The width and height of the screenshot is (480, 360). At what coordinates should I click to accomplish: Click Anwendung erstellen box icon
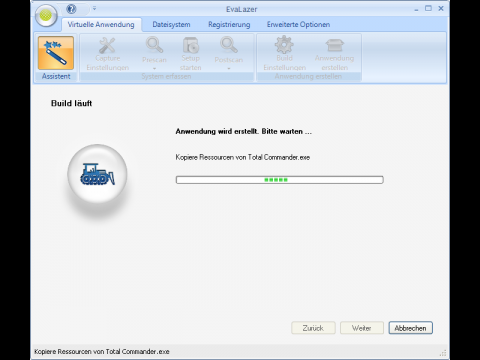tap(335, 45)
